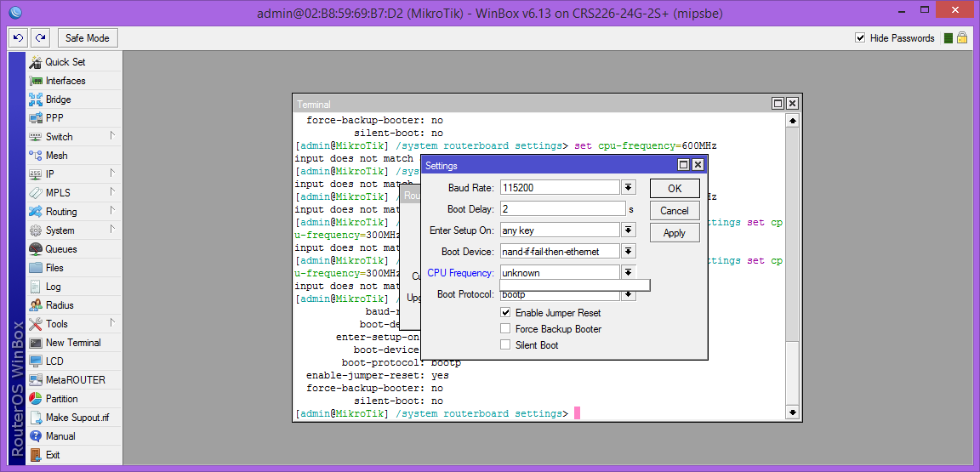Viewport: 980px width, 472px height.
Task: Expand the System submenu
Action: [x=112, y=230]
